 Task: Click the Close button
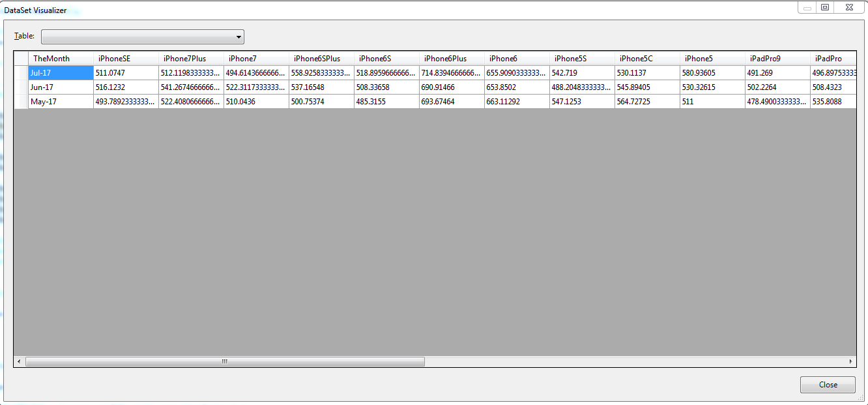[x=828, y=385]
